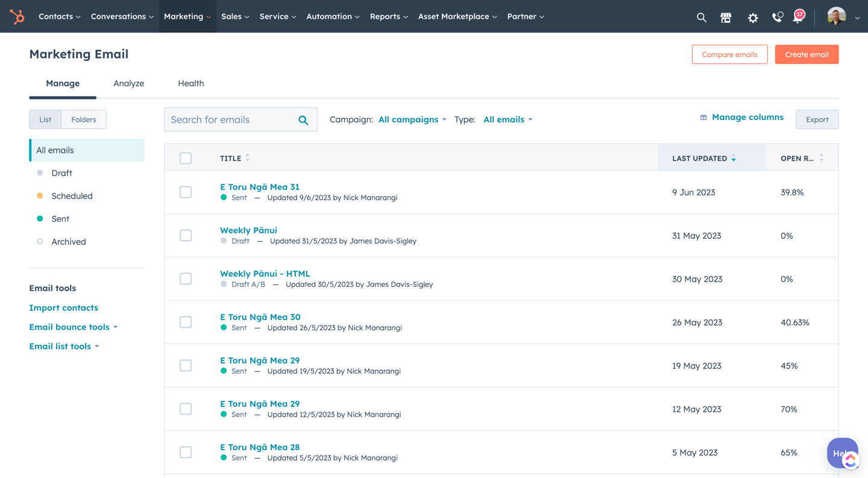This screenshot has width=868, height=478.
Task: Switch to Folders view toggle
Action: click(x=84, y=119)
